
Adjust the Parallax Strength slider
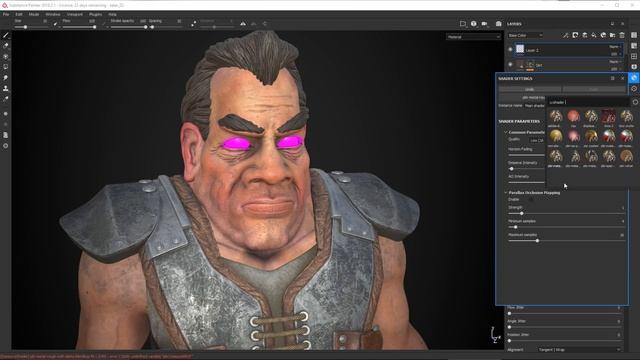pos(566,213)
